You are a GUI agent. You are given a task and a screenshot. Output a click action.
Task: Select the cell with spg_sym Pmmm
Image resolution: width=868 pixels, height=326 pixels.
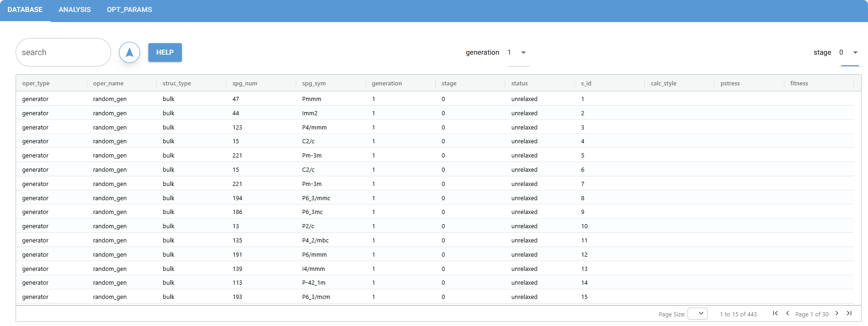(331, 99)
